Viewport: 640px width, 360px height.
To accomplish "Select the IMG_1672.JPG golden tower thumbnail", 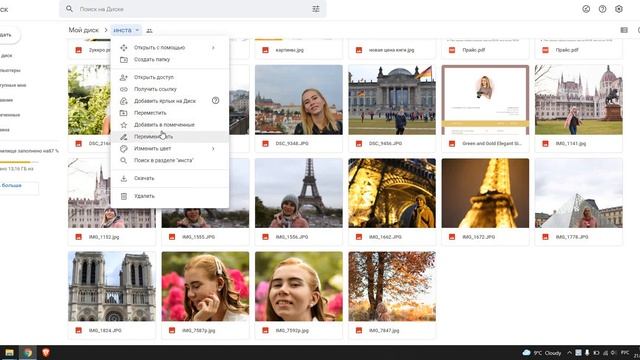I will (x=485, y=193).
